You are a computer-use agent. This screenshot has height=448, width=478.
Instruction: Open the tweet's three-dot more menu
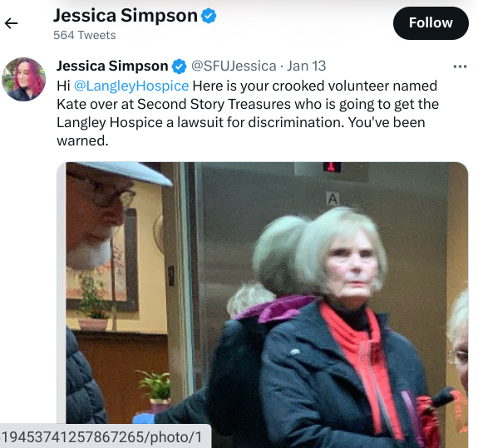[460, 66]
